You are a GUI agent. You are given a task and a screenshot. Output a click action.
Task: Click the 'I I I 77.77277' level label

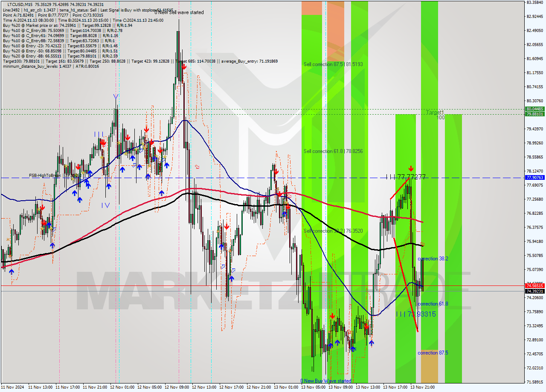click(x=406, y=176)
